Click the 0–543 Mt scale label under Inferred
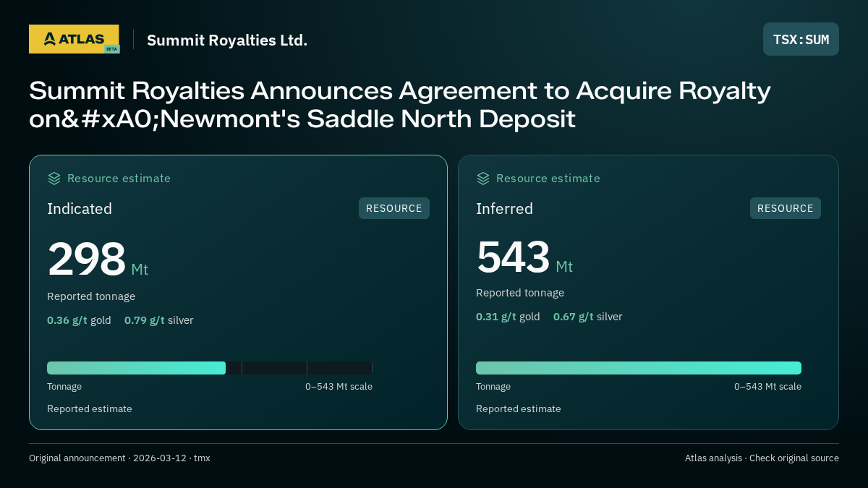 [767, 387]
